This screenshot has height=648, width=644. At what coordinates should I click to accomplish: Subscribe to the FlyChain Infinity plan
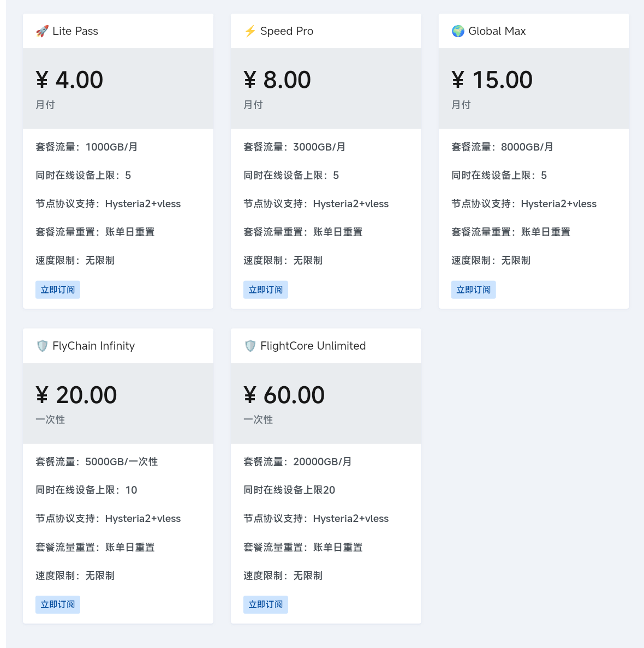coord(58,604)
